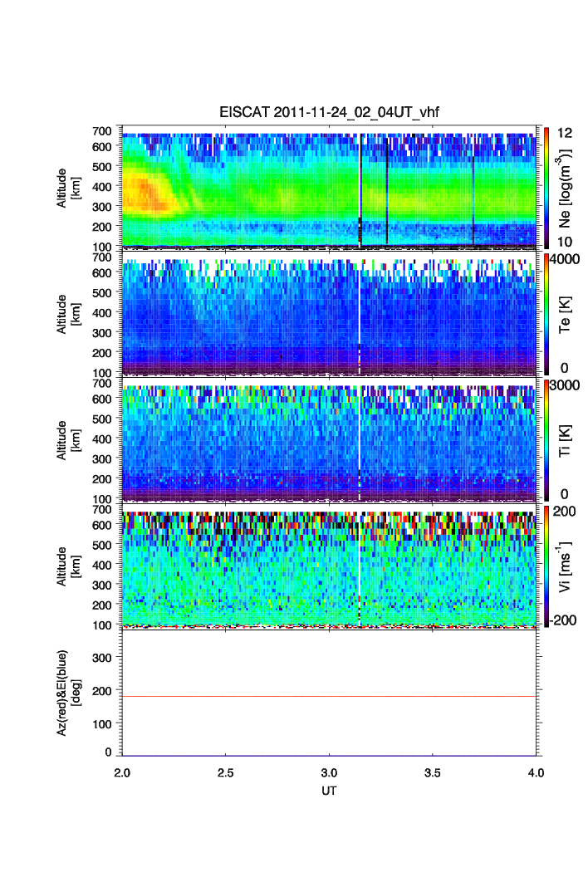The height and width of the screenshot is (882, 588).
Task: Click the 3.5 tick label on UT axis
Action: pos(432,772)
